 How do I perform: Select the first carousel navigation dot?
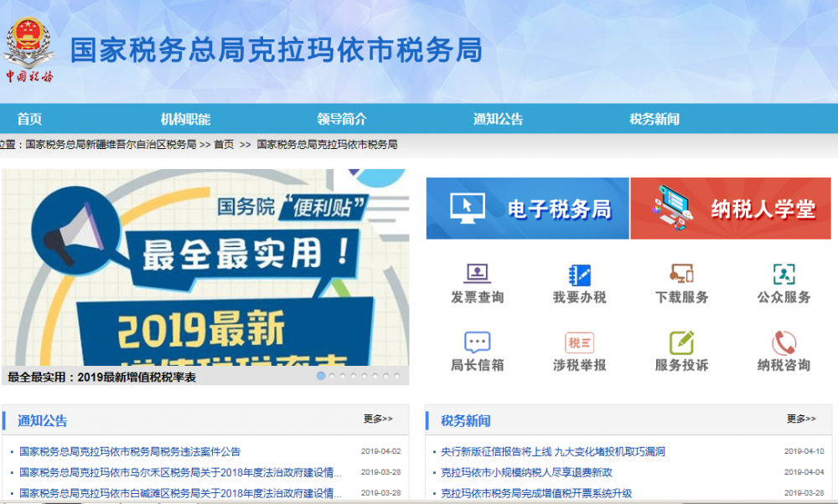[321, 378]
